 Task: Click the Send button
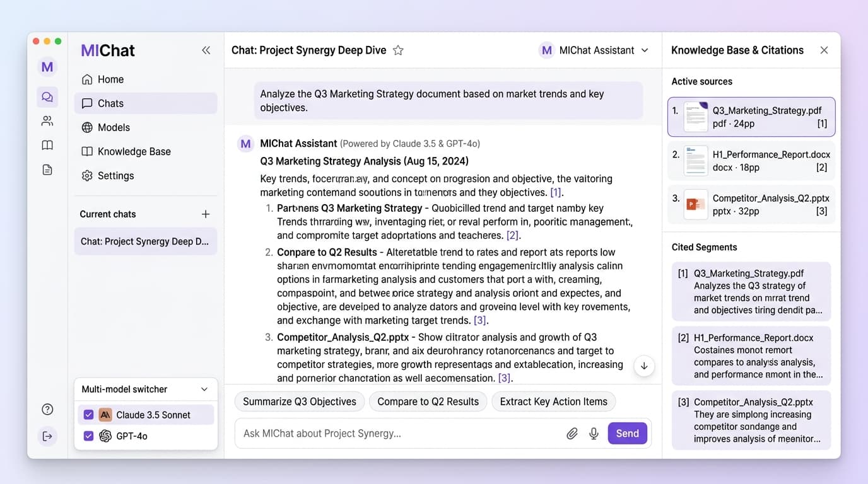tap(628, 434)
